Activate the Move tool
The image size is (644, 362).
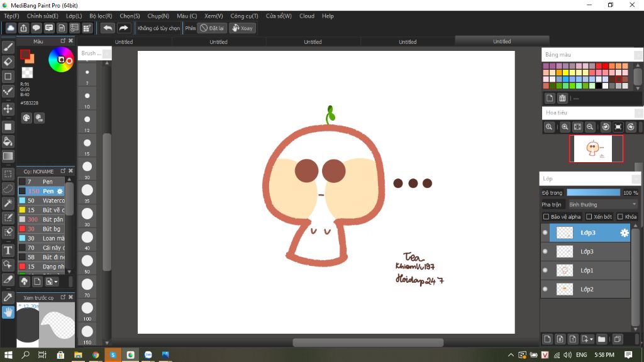(x=8, y=109)
